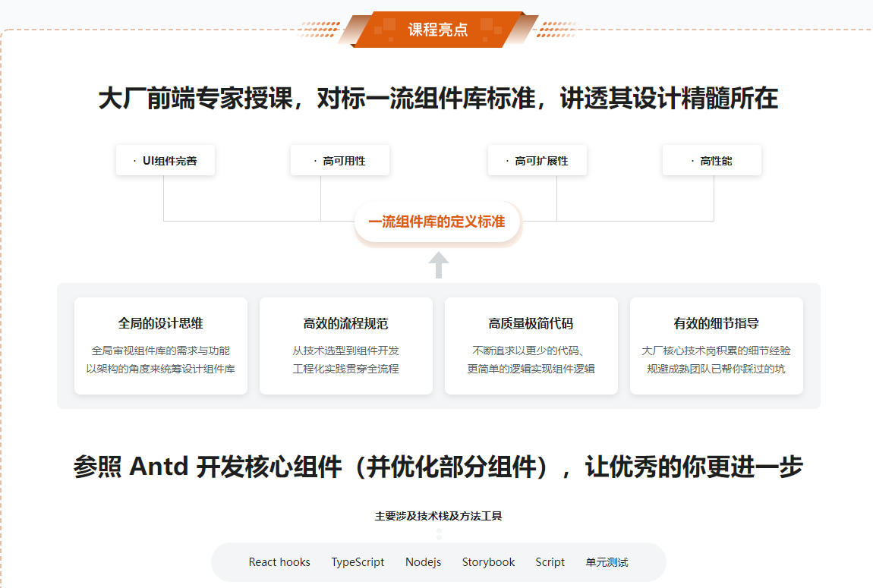The width and height of the screenshot is (873, 588).
Task: Click the 高性能 tag
Action: click(712, 161)
